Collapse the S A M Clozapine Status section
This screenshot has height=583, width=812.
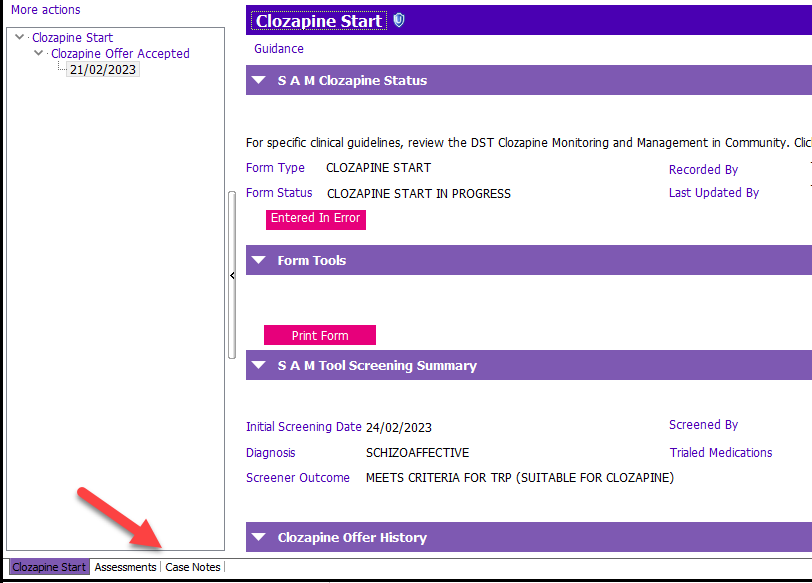point(258,80)
